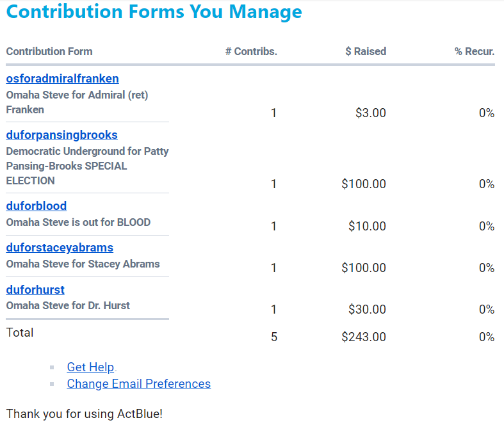Click the $ Raised column header
504x425 pixels.
tap(366, 52)
